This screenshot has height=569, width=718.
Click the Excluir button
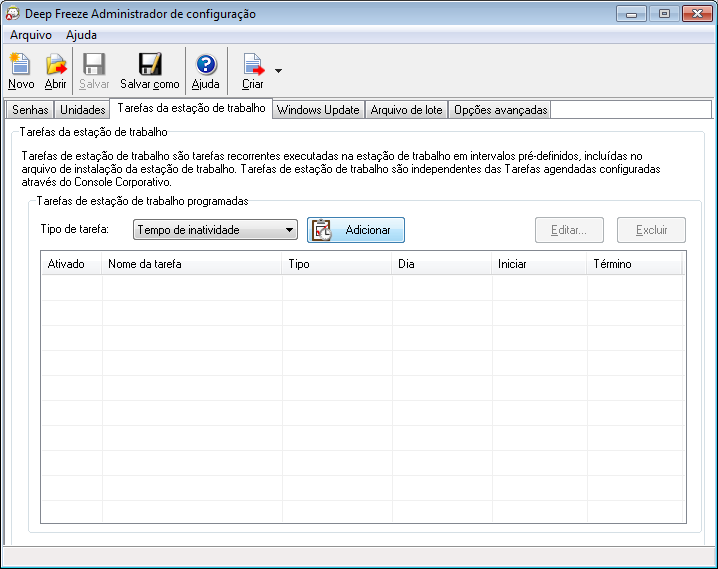(651, 230)
